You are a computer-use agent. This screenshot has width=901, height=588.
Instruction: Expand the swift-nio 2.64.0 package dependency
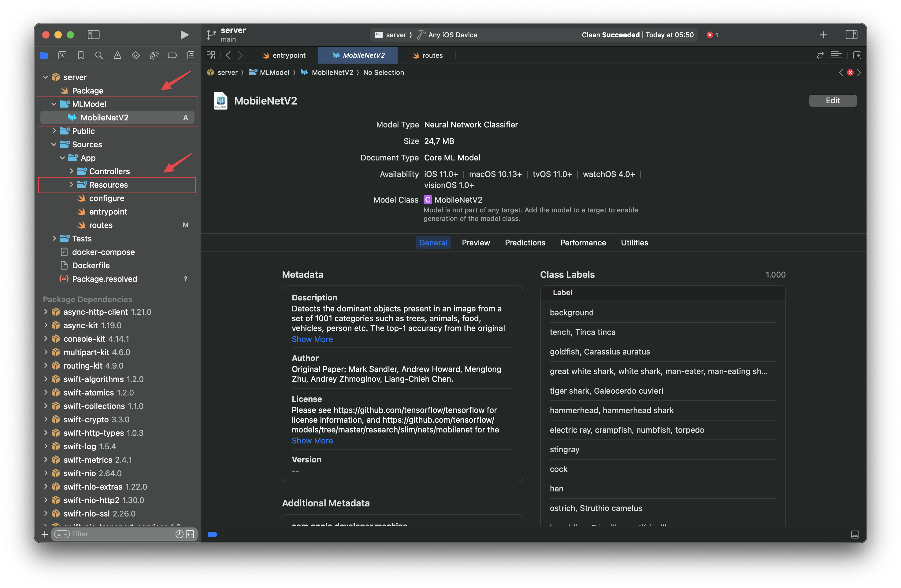pyautogui.click(x=46, y=473)
